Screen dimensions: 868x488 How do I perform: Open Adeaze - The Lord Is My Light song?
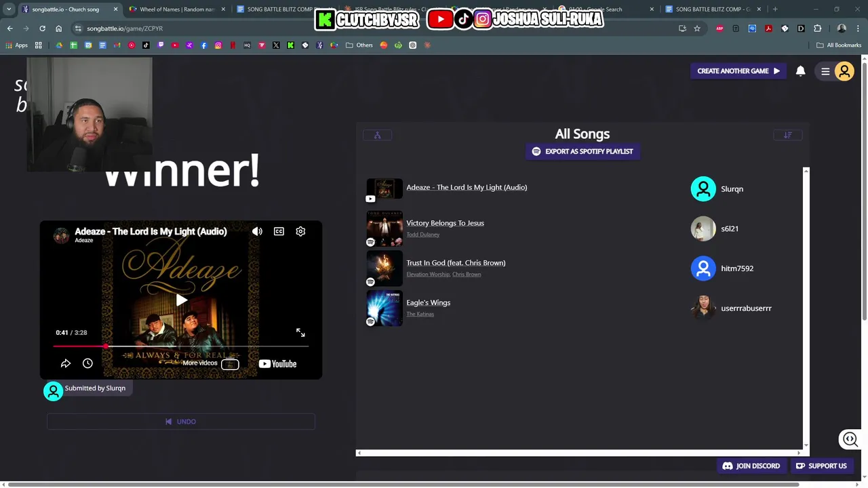pos(467,187)
